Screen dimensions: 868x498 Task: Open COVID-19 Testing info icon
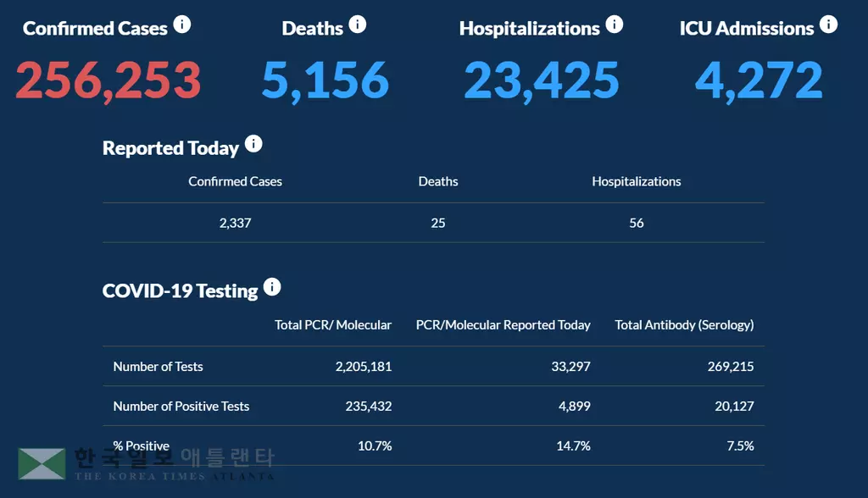[x=272, y=287]
